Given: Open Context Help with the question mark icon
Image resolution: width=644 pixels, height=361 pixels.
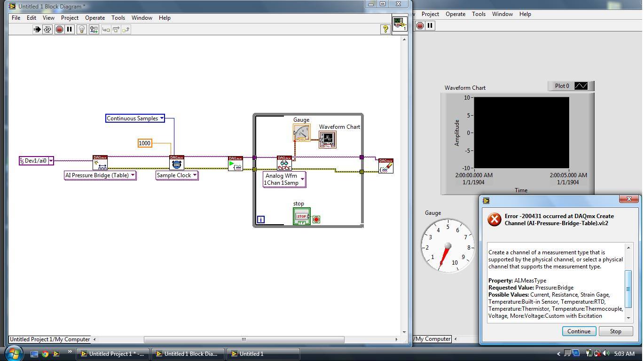Looking at the screenshot, I should [385, 29].
